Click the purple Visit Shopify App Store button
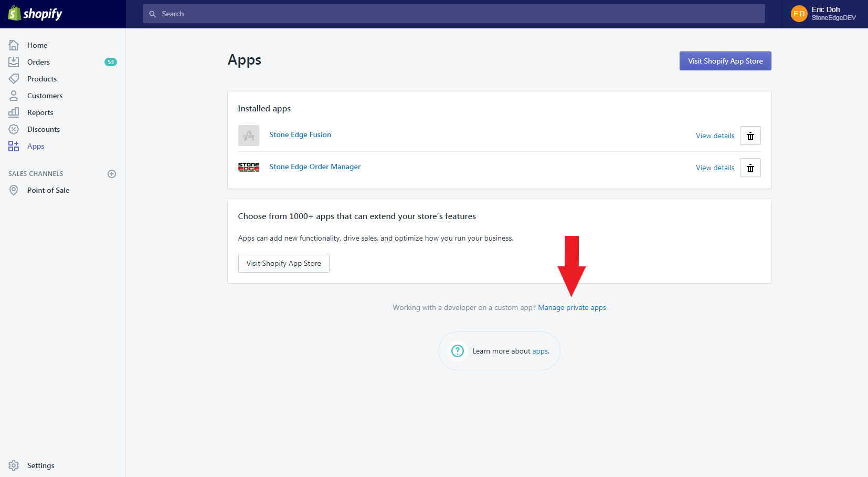Viewport: 868px width, 477px height. [725, 61]
